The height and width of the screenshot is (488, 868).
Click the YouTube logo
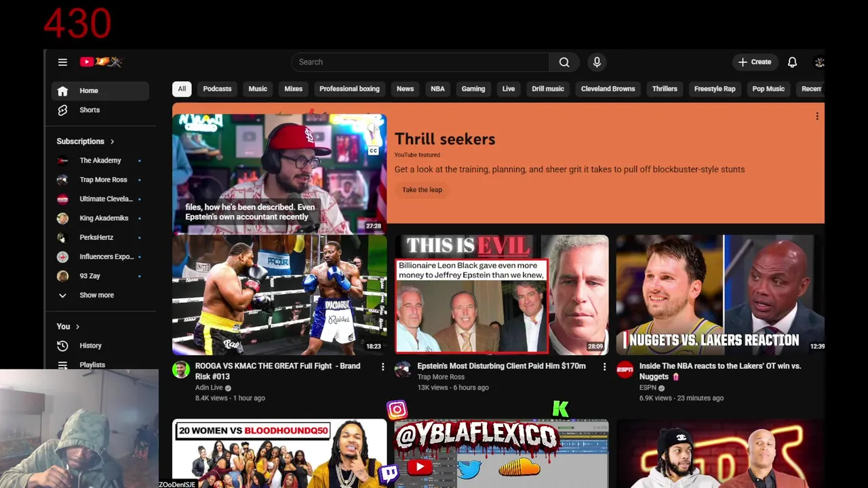click(100, 62)
